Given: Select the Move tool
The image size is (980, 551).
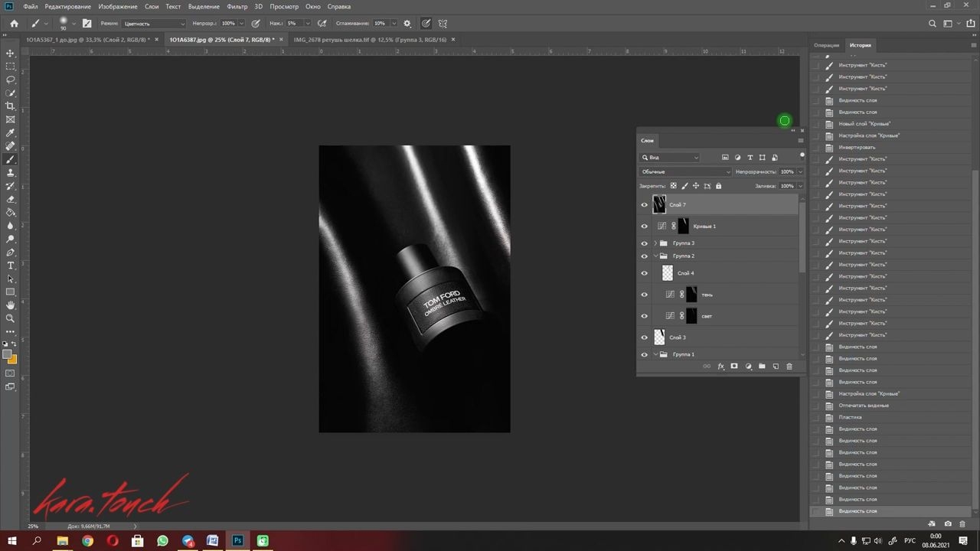Looking at the screenshot, I should (10, 53).
